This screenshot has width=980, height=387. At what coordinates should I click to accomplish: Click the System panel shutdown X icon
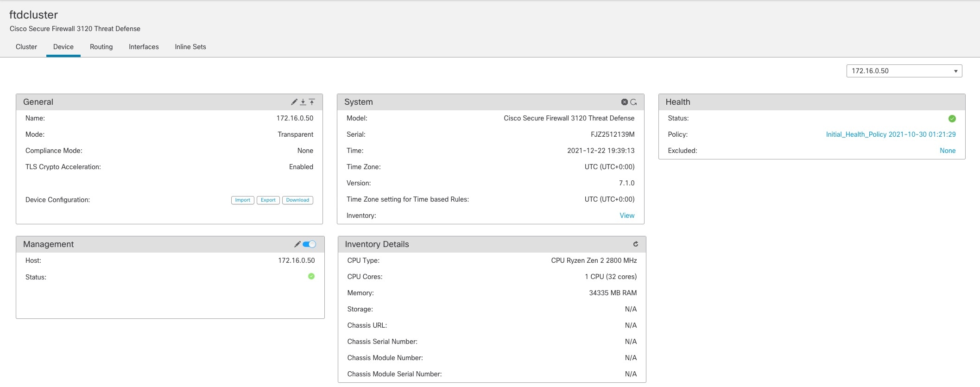[x=625, y=102]
